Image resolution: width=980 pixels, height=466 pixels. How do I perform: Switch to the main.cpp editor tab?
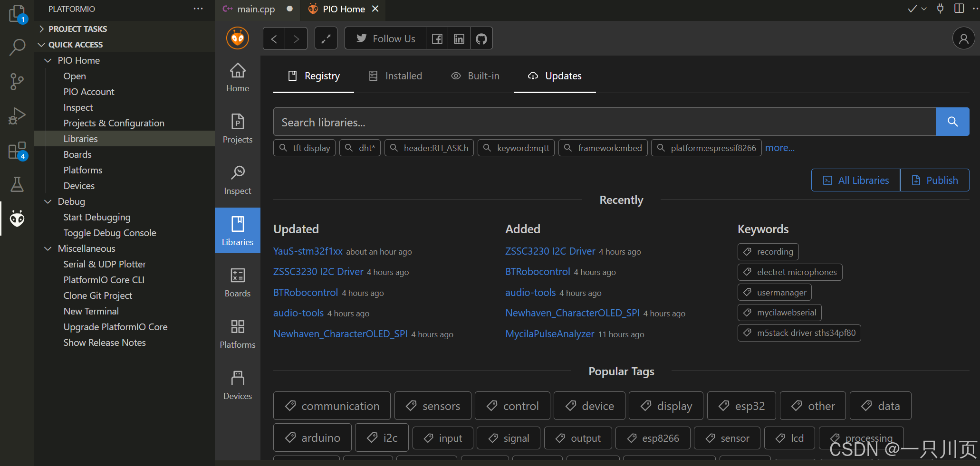click(257, 9)
